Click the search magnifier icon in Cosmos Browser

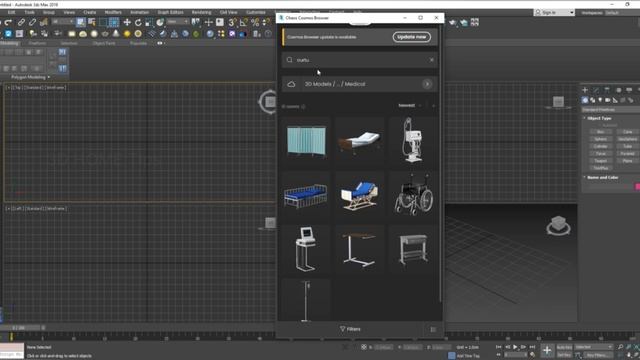click(289, 60)
